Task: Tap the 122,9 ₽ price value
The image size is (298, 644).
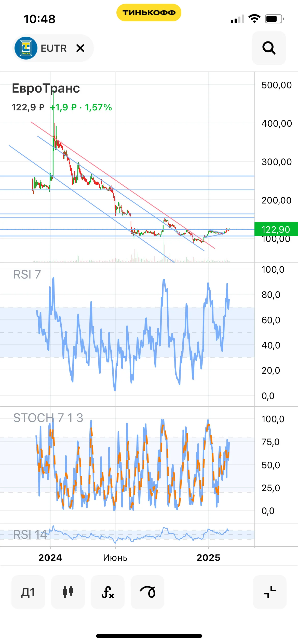Action: pyautogui.click(x=28, y=107)
